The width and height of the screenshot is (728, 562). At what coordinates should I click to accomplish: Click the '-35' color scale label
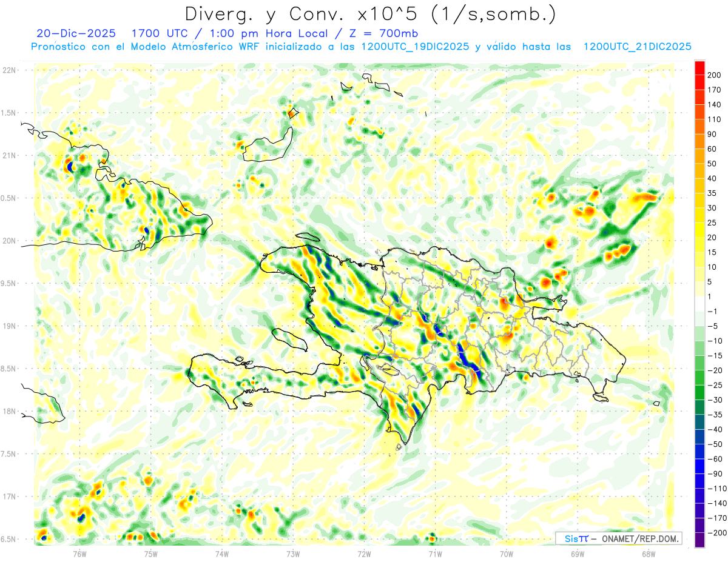(715, 415)
